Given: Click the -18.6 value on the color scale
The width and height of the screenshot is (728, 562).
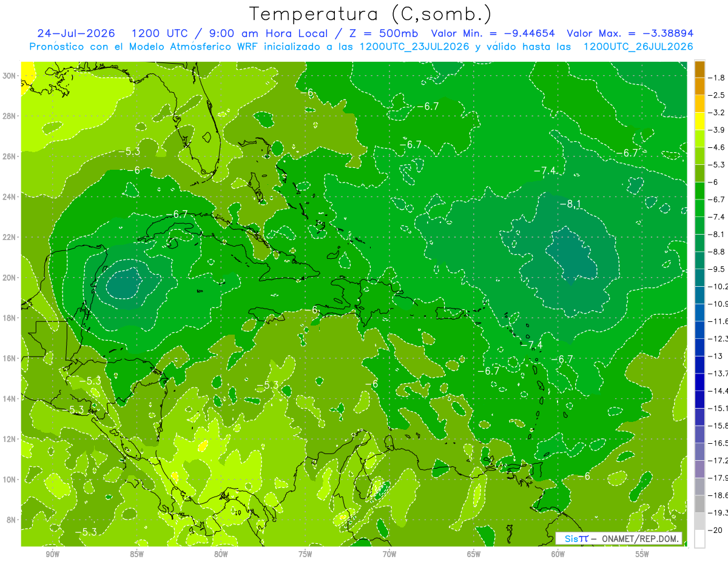Looking at the screenshot, I should pyautogui.click(x=718, y=495).
